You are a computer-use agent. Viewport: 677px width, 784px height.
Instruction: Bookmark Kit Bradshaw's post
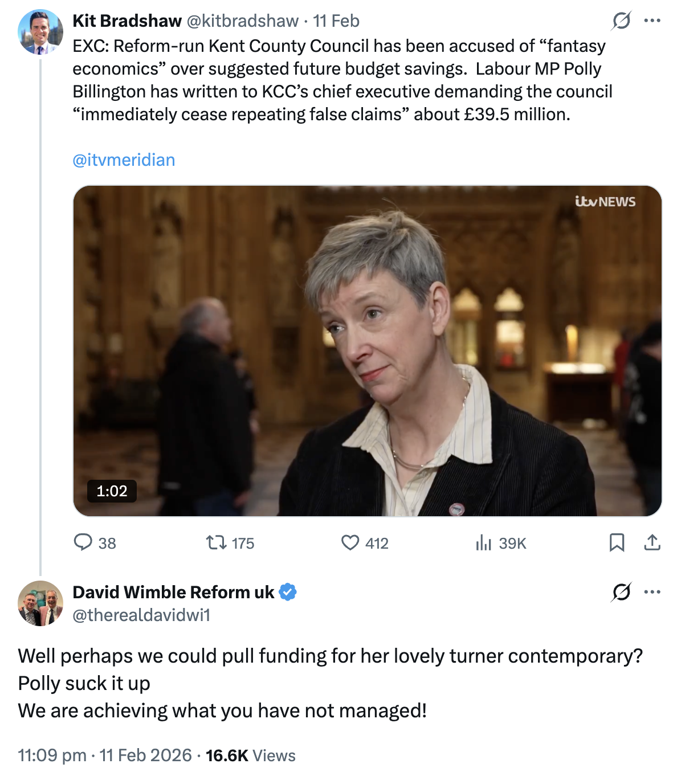(617, 542)
